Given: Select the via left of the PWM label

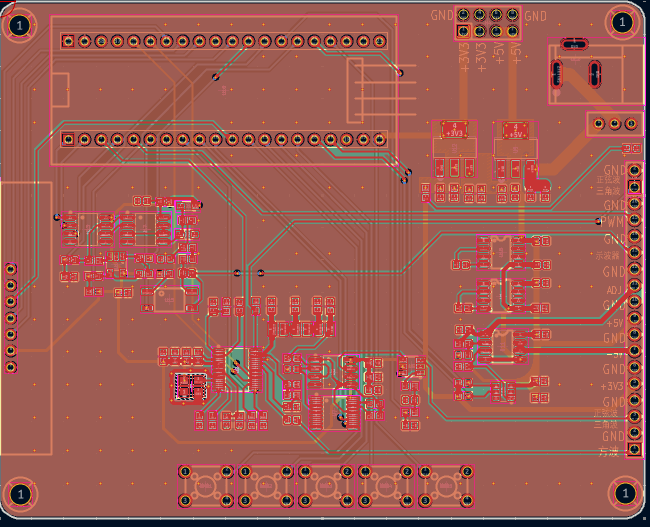Looking at the screenshot, I should click(598, 221).
